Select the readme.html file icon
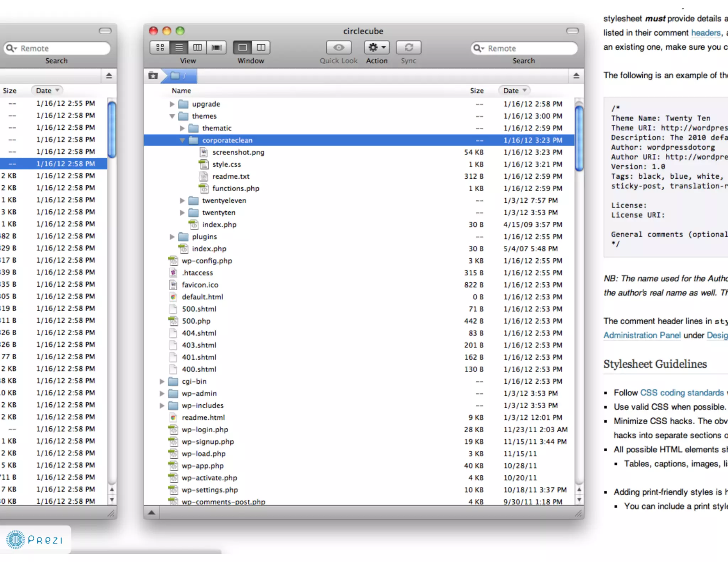Viewport: 728px width, 562px height. (x=173, y=418)
